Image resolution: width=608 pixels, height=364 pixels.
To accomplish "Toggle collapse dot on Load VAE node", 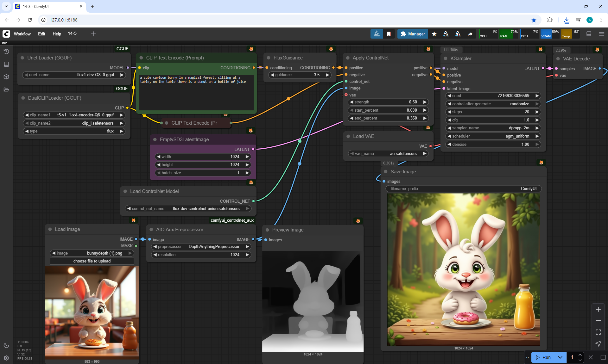I will [348, 136].
